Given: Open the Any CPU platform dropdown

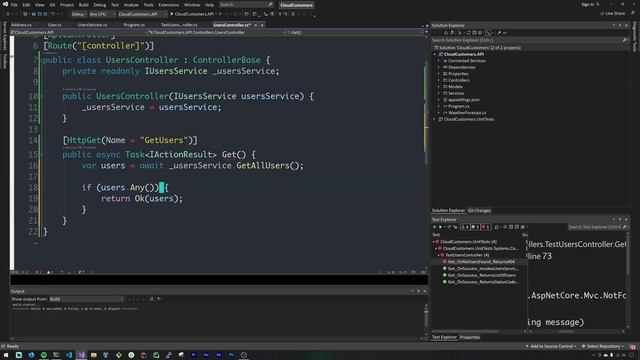Looking at the screenshot, I should (x=102, y=14).
